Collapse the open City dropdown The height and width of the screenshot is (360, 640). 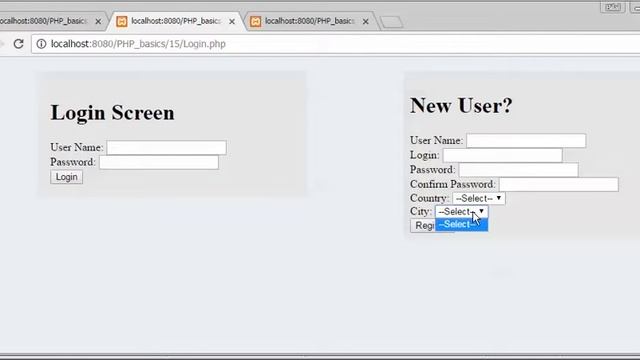coord(461,211)
